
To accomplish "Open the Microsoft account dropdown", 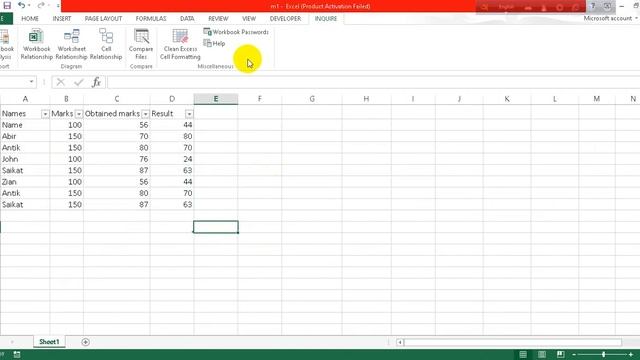I will click(x=610, y=18).
